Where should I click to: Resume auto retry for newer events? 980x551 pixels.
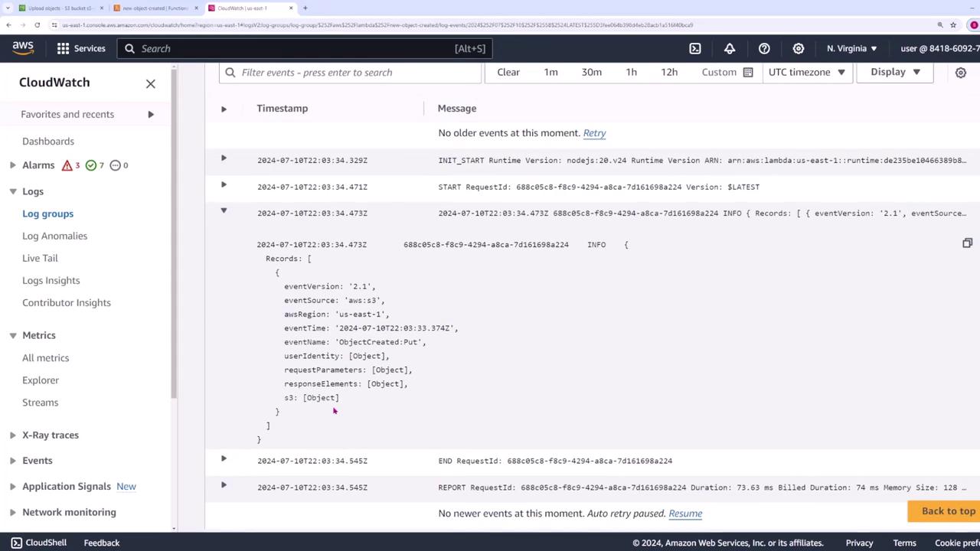(685, 514)
